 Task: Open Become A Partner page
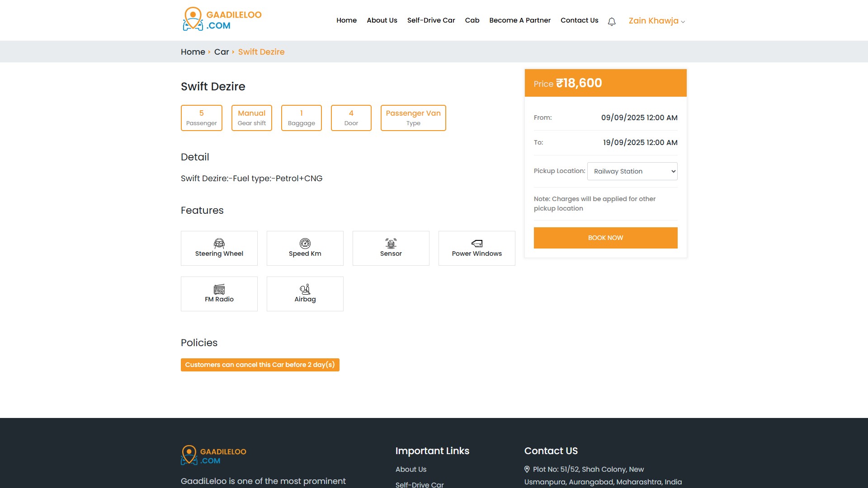point(520,20)
